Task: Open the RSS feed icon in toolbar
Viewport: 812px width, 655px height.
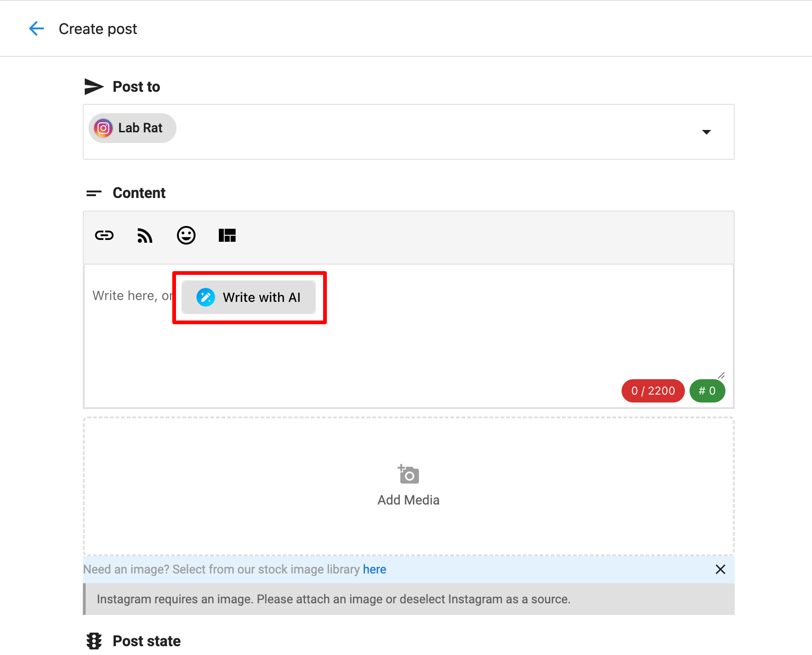Action: (145, 236)
